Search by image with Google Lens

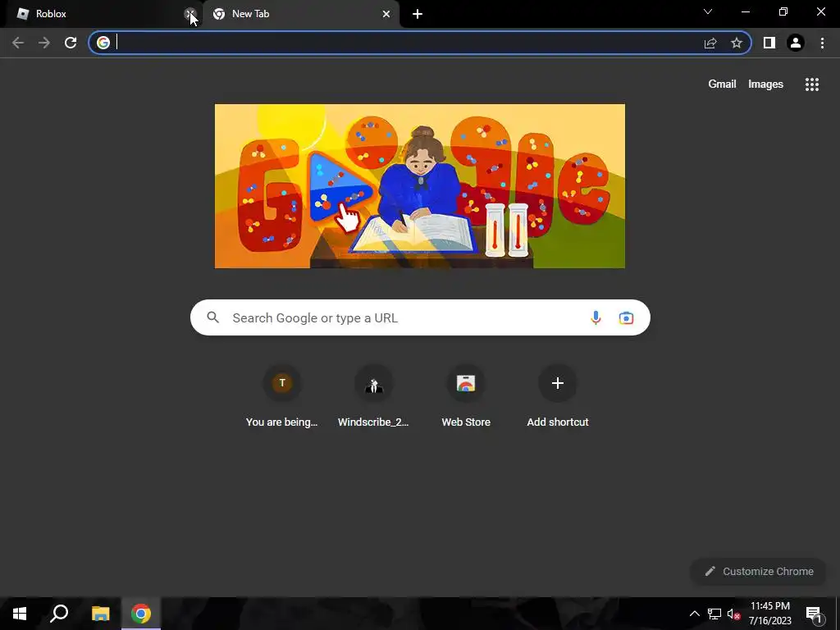pyautogui.click(x=626, y=317)
